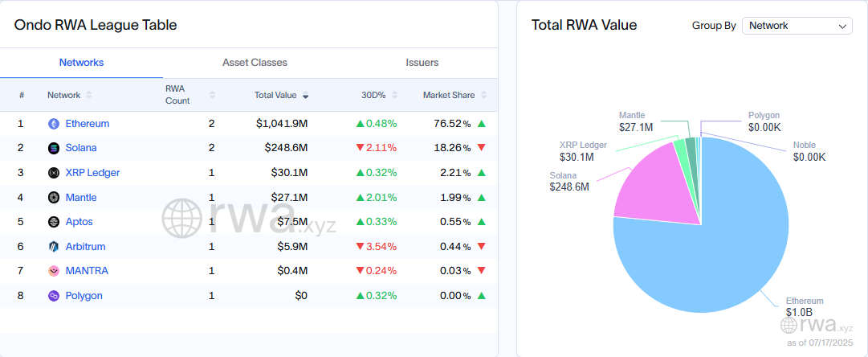Click the Polygon logo icon
Viewport: 868px width, 357px height.
[54, 296]
